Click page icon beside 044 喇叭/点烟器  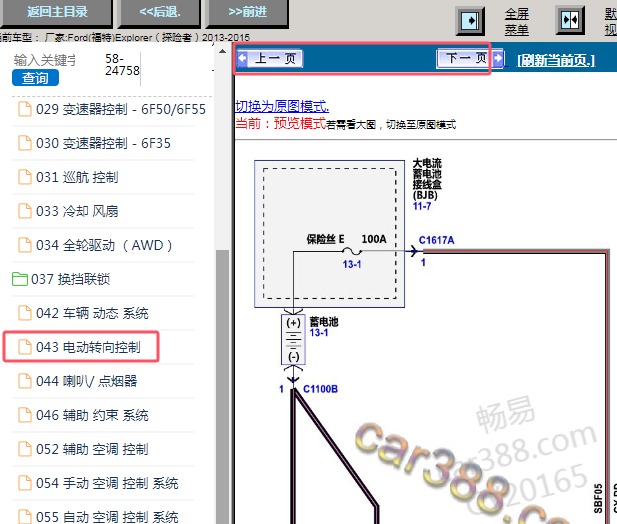click(25, 381)
